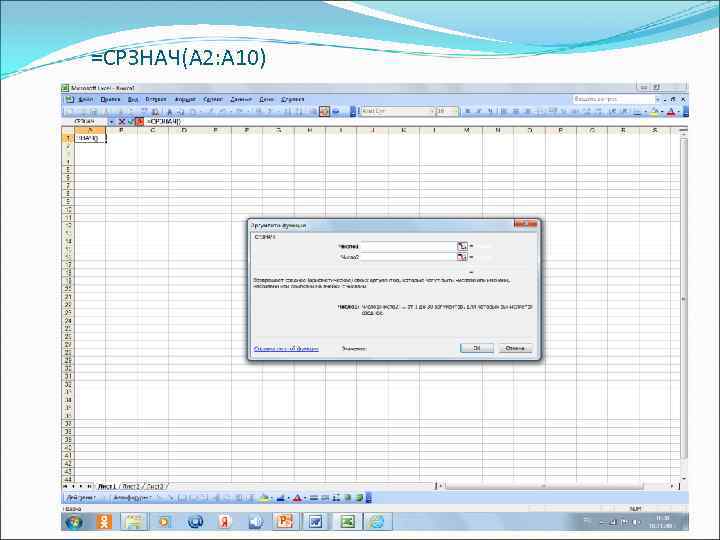The width and height of the screenshot is (720, 540).
Task: Open the Вставка menu
Action: coord(156,99)
